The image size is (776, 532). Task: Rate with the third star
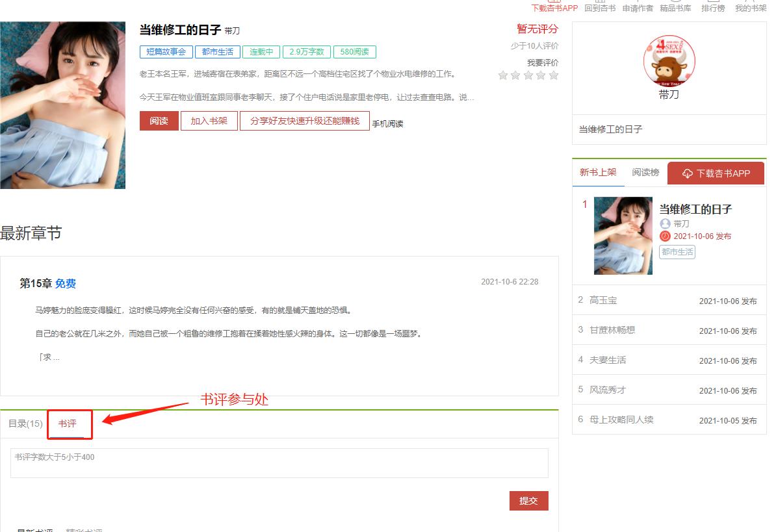click(528, 75)
